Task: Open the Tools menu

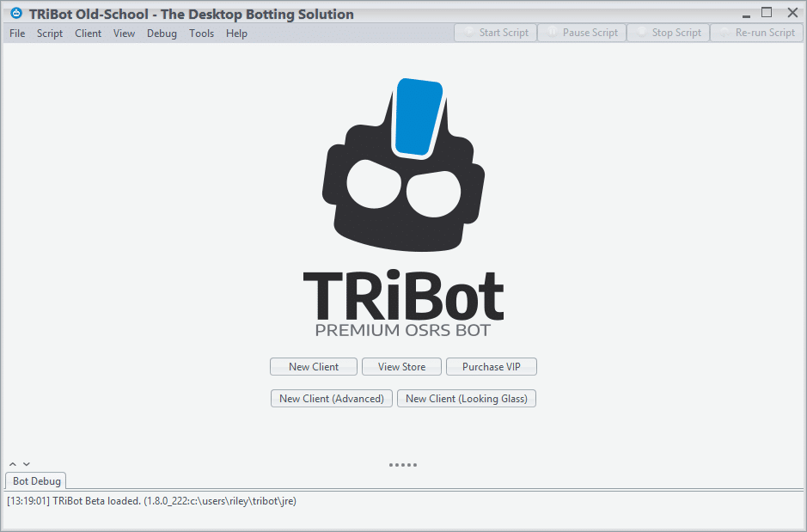Action: click(201, 34)
